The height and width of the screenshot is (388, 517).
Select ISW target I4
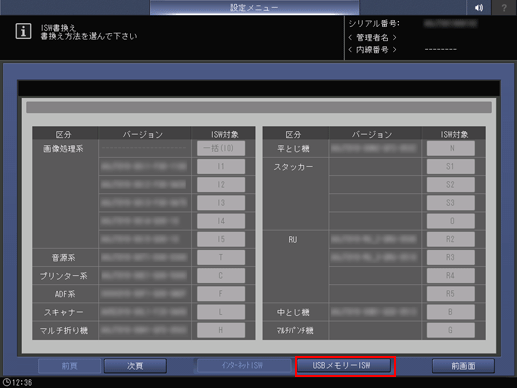(221, 221)
